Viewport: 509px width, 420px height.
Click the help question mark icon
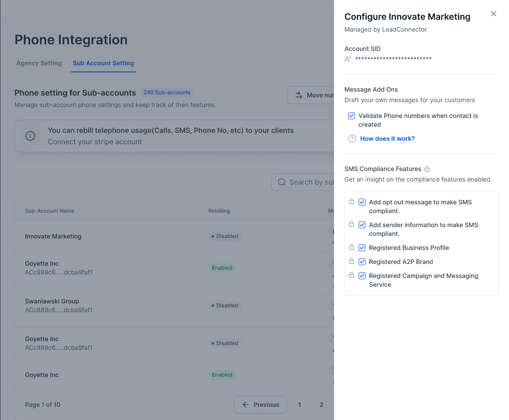coord(352,139)
